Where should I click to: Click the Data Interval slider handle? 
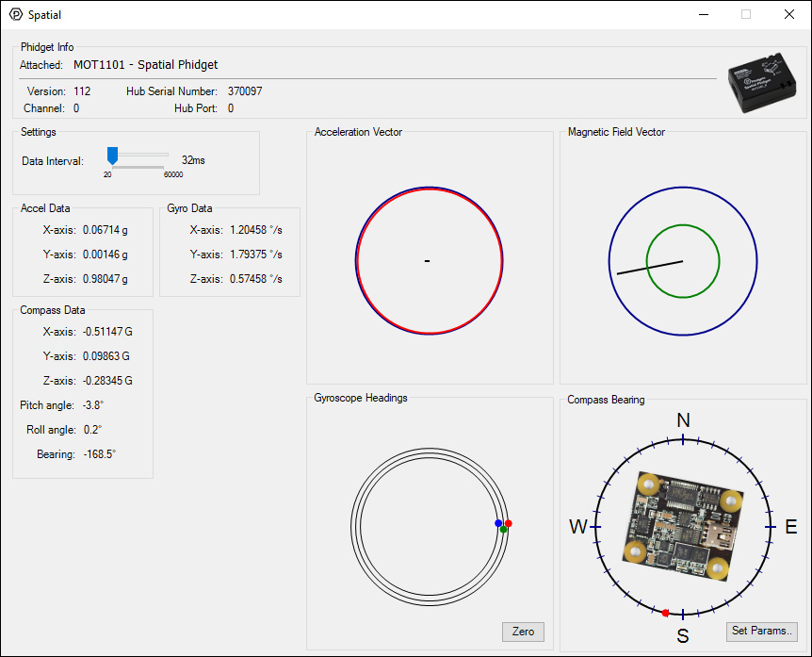(112, 156)
